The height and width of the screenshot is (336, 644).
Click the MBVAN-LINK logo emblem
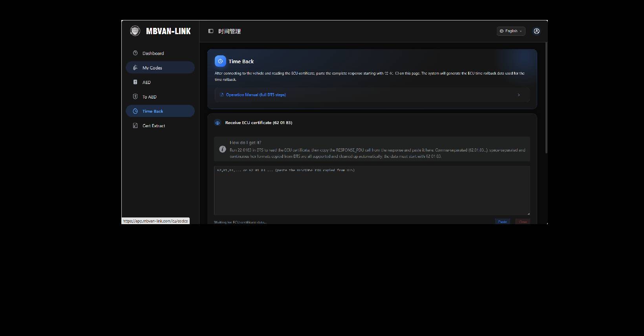[x=135, y=31]
